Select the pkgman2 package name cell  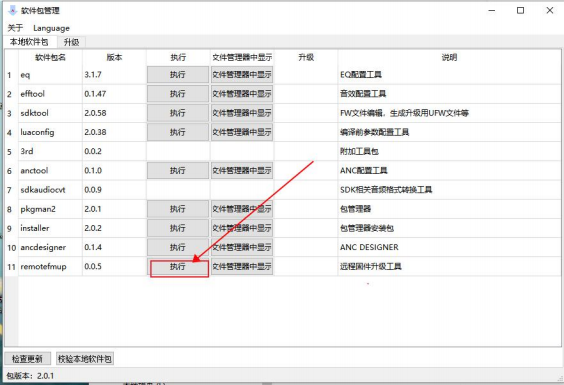click(x=50, y=209)
